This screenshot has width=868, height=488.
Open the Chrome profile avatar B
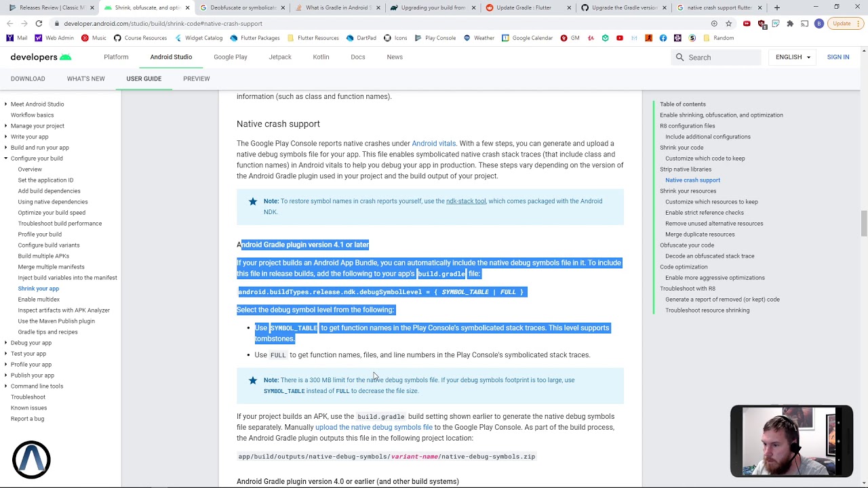click(819, 23)
